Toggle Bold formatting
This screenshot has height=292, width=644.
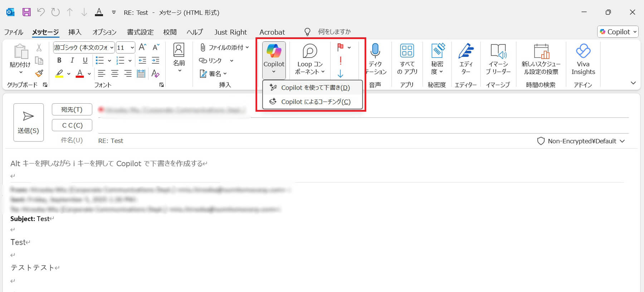pos(59,60)
